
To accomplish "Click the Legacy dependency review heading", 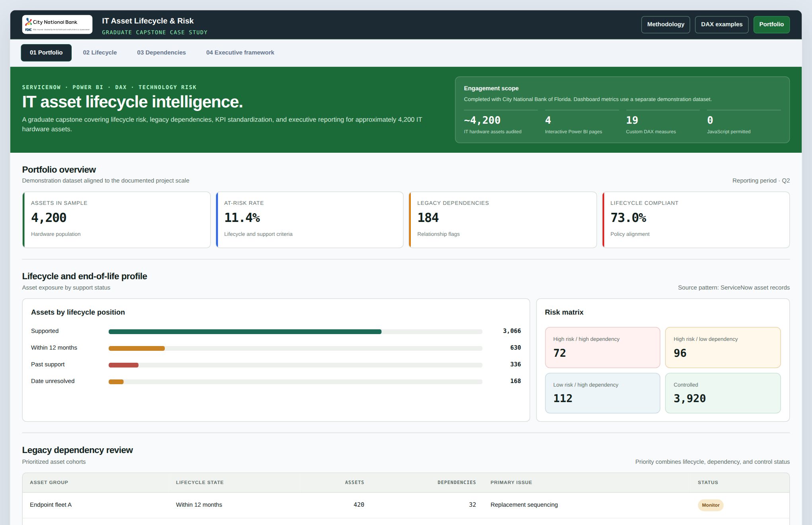I will (x=78, y=450).
